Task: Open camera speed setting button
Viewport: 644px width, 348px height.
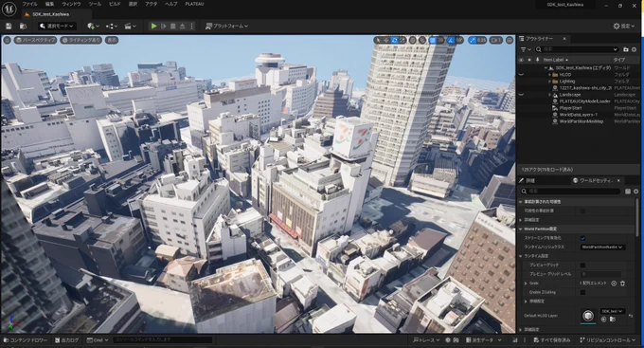Action: 496,40
